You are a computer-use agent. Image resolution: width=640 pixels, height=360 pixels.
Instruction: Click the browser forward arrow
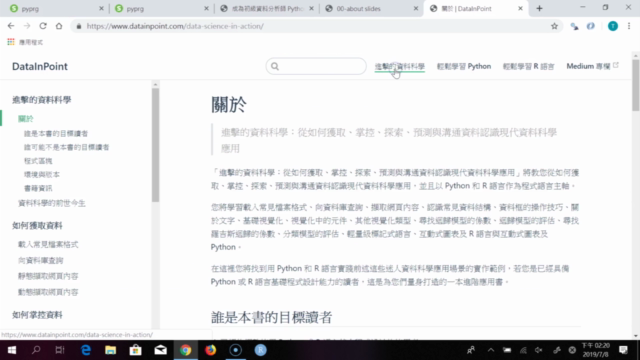tap(27, 26)
